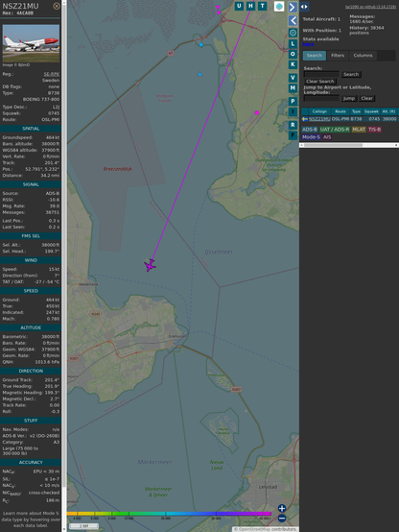Screen dimensions: 399x532
Task: Click the horizontal scrollbar under aircraft table
Action: 349,145
